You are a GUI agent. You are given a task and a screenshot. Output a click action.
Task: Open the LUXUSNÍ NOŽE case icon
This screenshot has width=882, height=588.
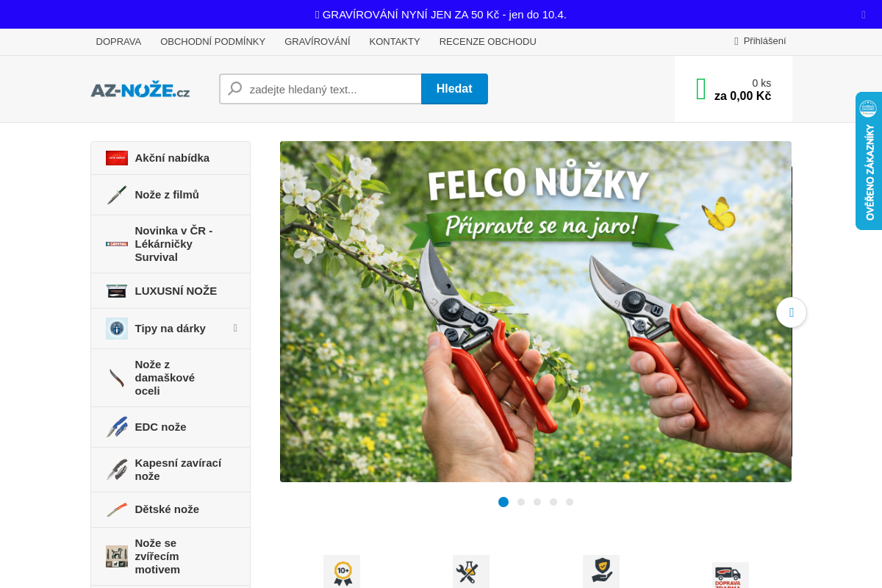pos(116,290)
